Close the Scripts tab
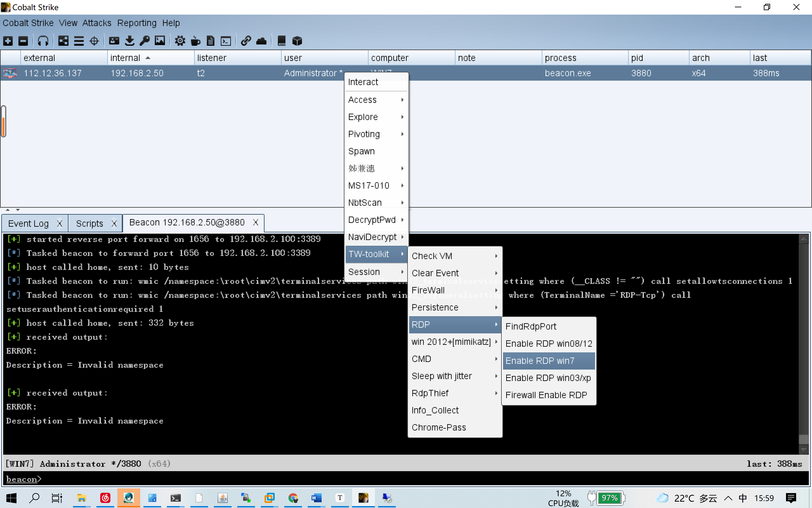Image resolution: width=812 pixels, height=508 pixels. tap(114, 224)
